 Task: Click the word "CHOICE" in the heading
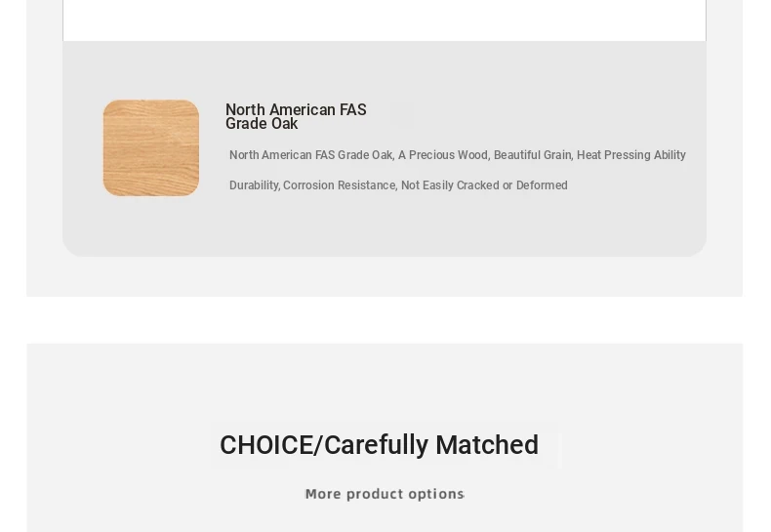(266, 445)
